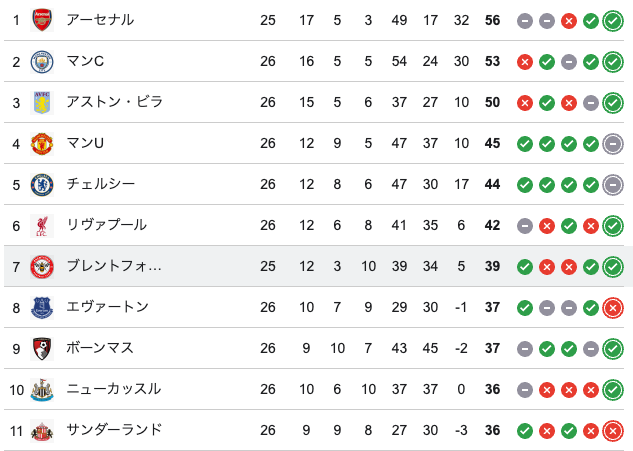Image resolution: width=633 pixels, height=451 pixels.
Task: Click Arsenal's 56 points value
Action: pyautogui.click(x=492, y=20)
